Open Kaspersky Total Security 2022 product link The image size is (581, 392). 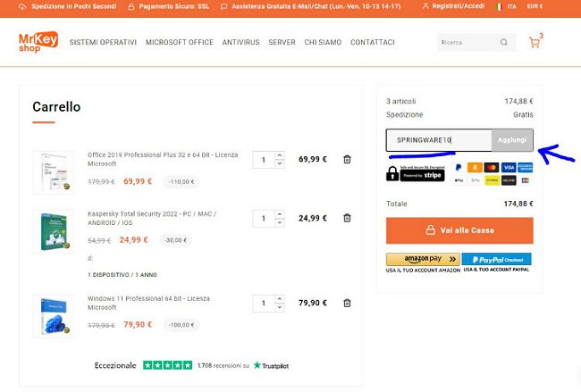point(152,219)
